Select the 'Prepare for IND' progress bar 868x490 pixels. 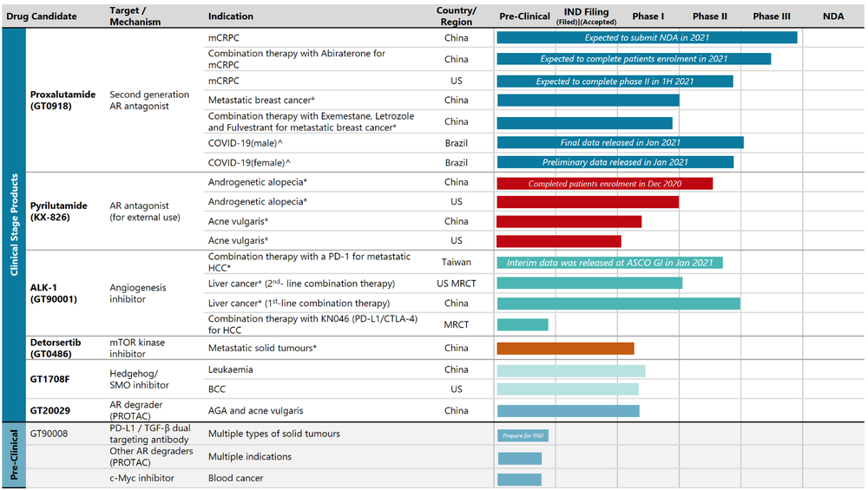pyautogui.click(x=523, y=435)
